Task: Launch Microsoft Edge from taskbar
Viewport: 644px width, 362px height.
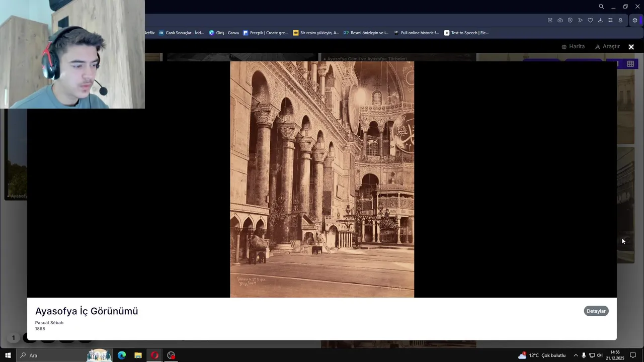Action: [122, 355]
